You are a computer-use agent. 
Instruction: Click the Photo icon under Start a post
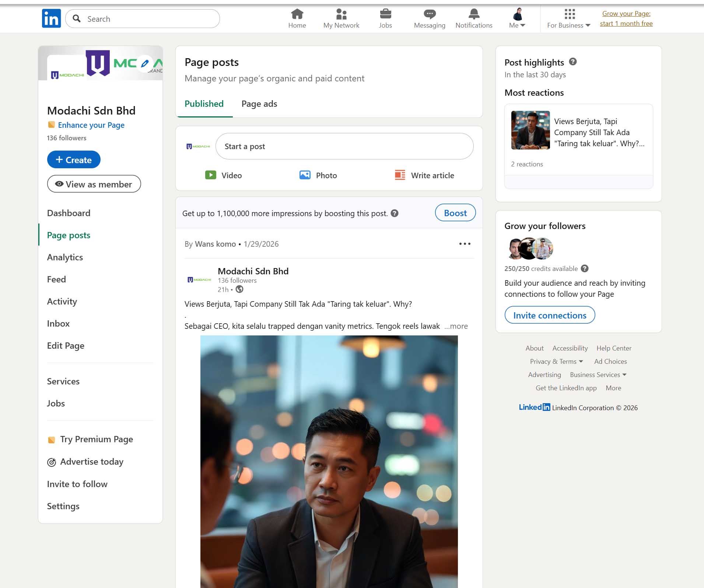click(305, 175)
